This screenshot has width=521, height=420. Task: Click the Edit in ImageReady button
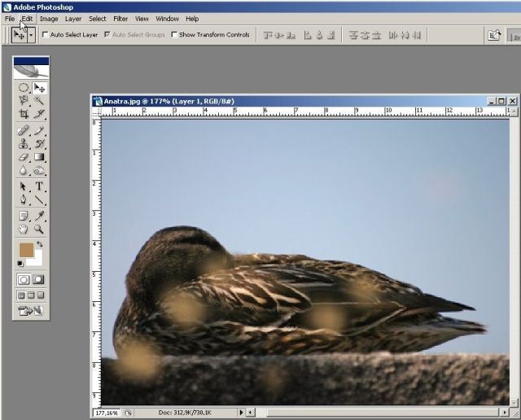point(32,309)
